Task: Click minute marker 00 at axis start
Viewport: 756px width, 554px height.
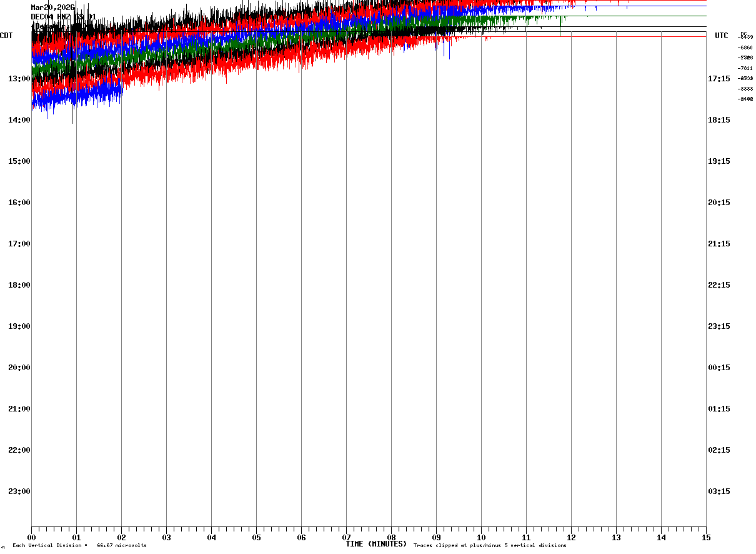Action: click(x=31, y=537)
